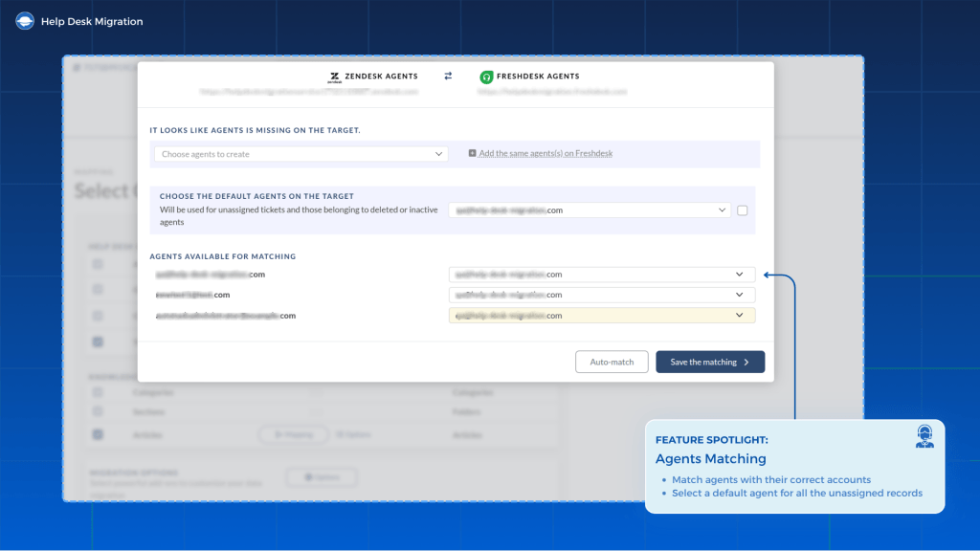Toggle the checked Articles checkbox in background window
This screenshot has width=980, height=551.
tap(98, 435)
